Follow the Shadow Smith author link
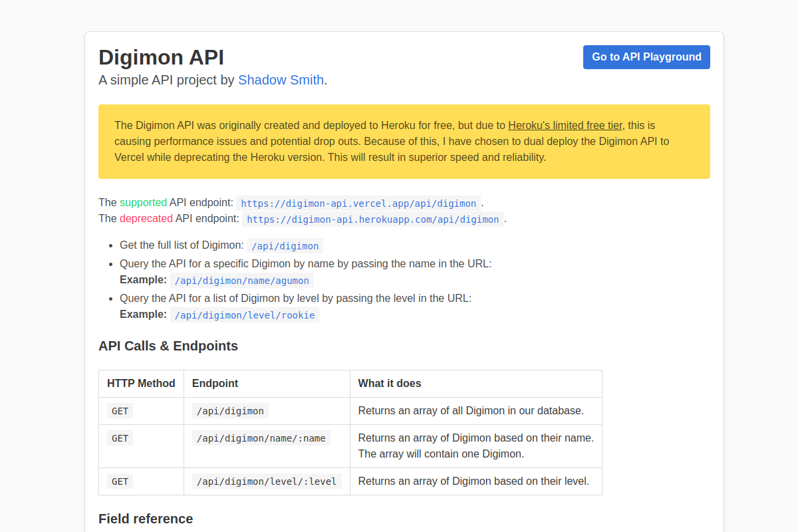The image size is (798, 532). 281,80
